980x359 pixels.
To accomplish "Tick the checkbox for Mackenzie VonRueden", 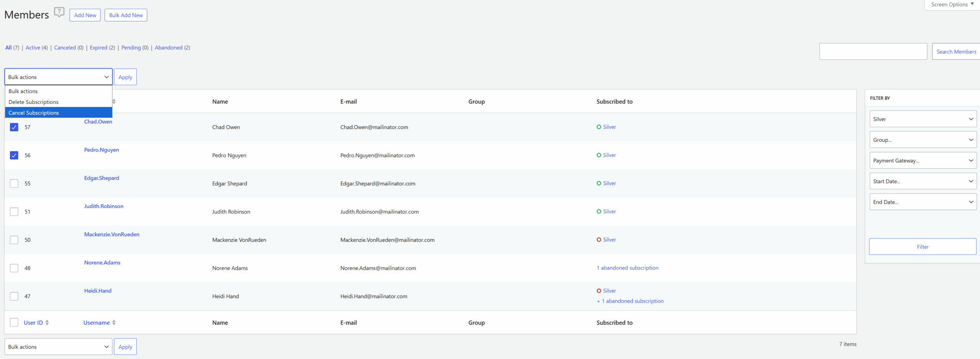I will (14, 240).
